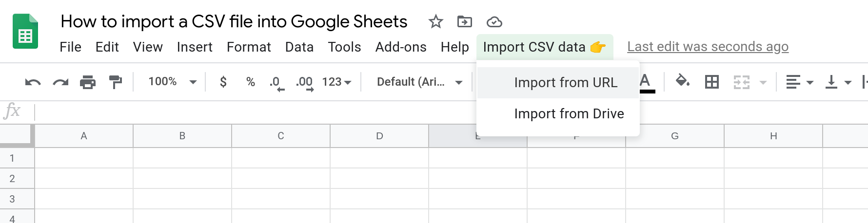Screen dimensions: 868x223
Task: Format cell as percent
Action: click(251, 82)
